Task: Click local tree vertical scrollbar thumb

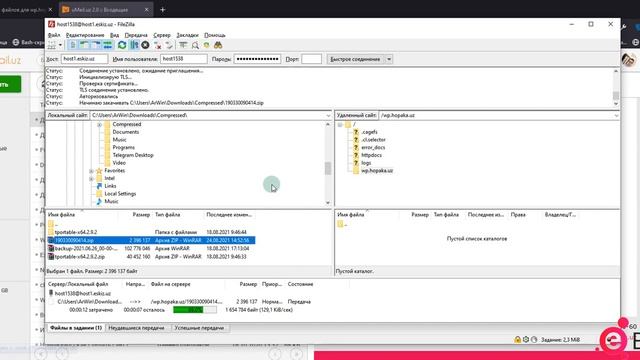Action: click(328, 168)
